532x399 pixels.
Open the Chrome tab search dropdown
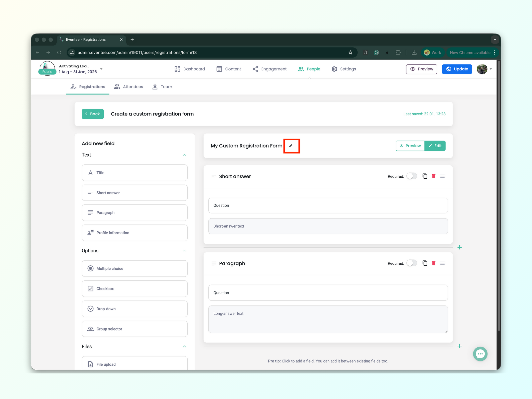[495, 39]
